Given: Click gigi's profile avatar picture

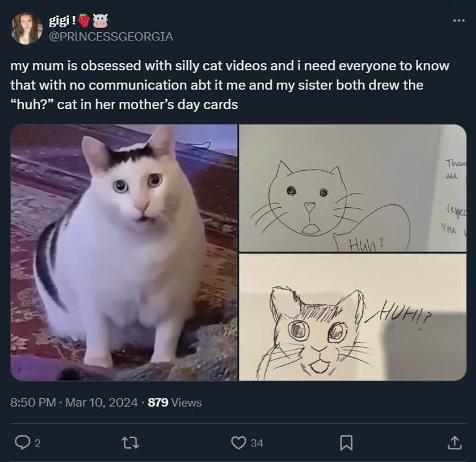Looking at the screenshot, I should tap(27, 26).
